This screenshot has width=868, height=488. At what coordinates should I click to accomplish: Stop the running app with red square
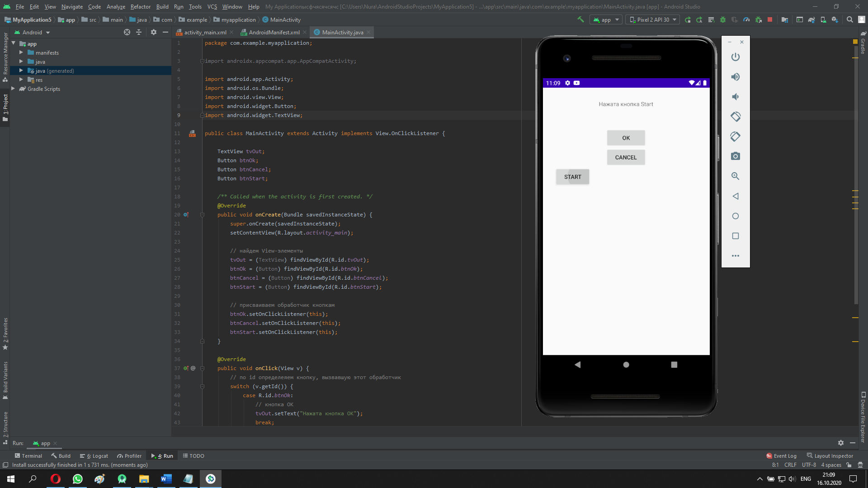click(770, 19)
